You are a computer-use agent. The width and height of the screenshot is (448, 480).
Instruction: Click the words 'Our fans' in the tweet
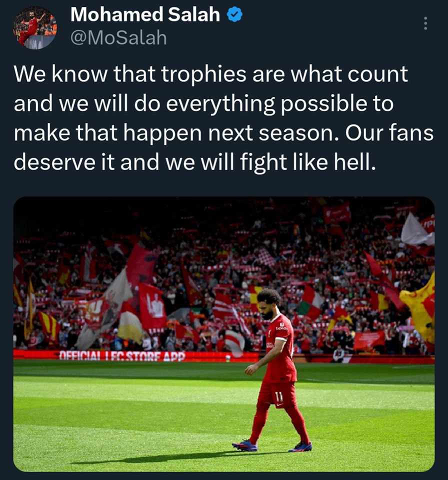point(389,133)
